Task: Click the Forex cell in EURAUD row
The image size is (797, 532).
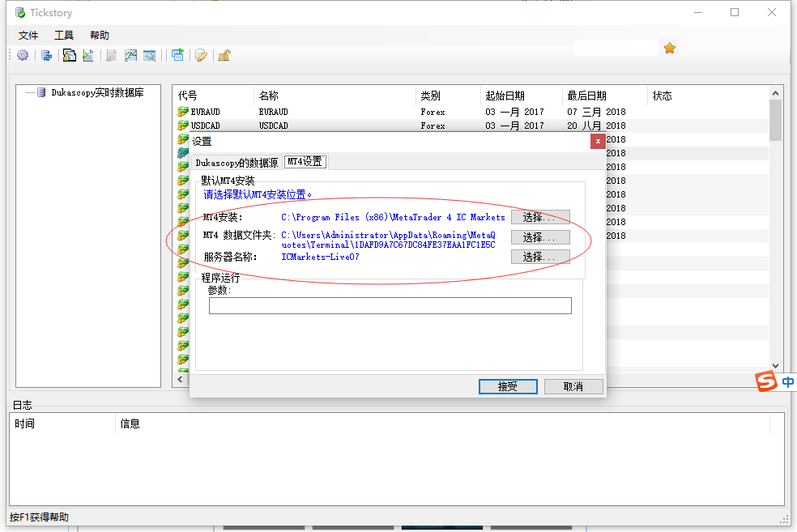Action: pos(433,112)
